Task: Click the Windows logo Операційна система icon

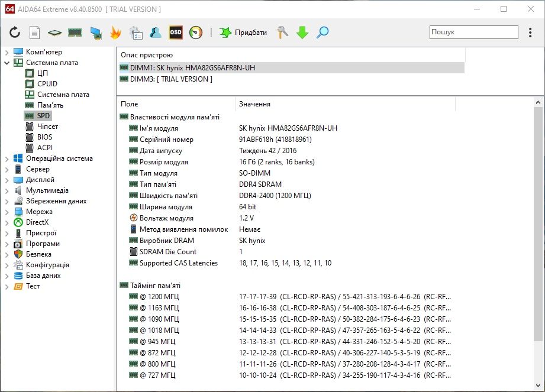Action: coord(18,158)
